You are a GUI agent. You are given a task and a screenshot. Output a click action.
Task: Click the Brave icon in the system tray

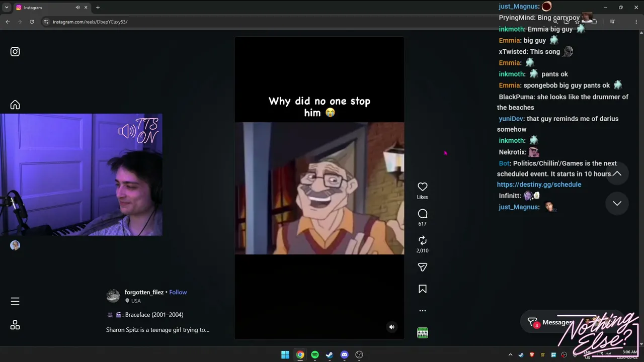[x=532, y=355]
